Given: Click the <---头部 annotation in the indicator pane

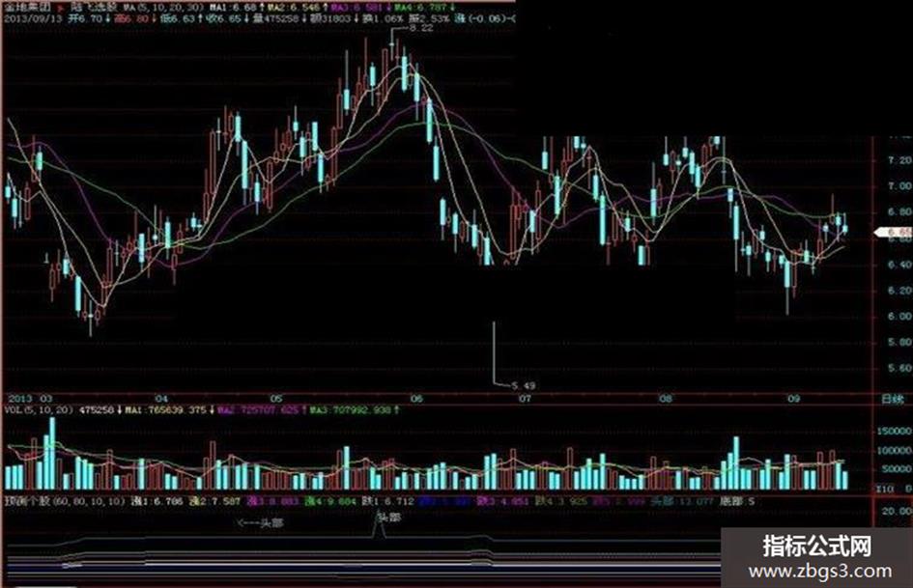Looking at the screenshot, I should tap(260, 522).
